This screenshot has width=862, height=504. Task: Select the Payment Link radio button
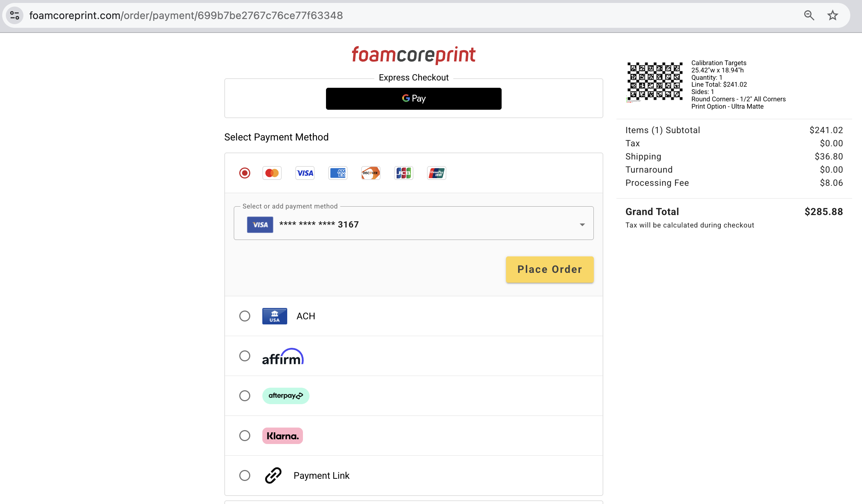coord(245,475)
